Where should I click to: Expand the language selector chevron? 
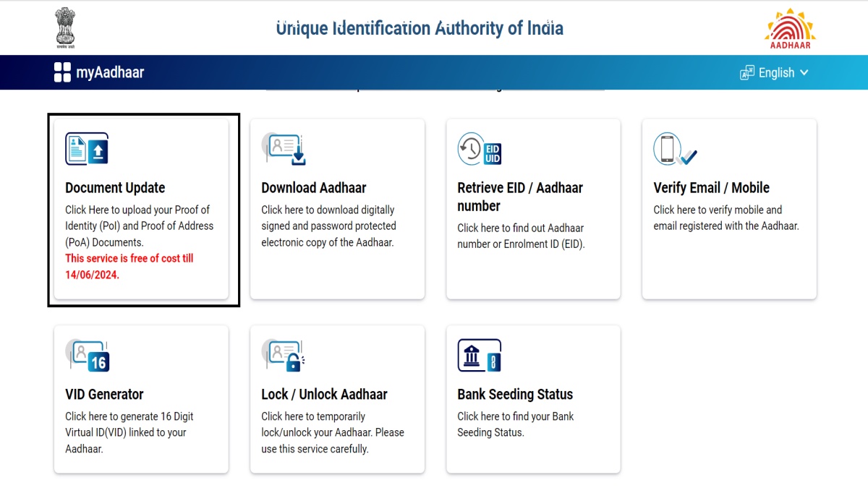click(803, 73)
